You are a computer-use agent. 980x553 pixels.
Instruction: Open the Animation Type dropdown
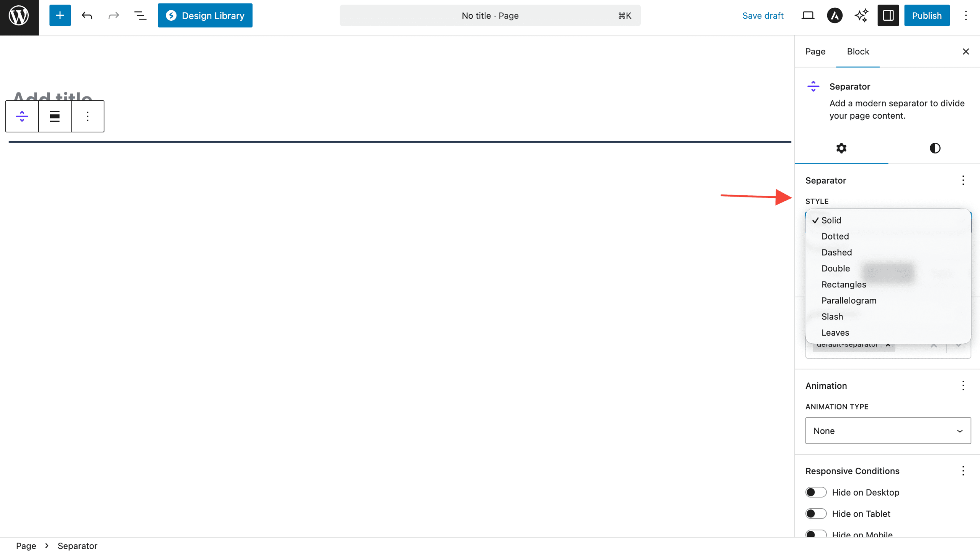pos(888,431)
